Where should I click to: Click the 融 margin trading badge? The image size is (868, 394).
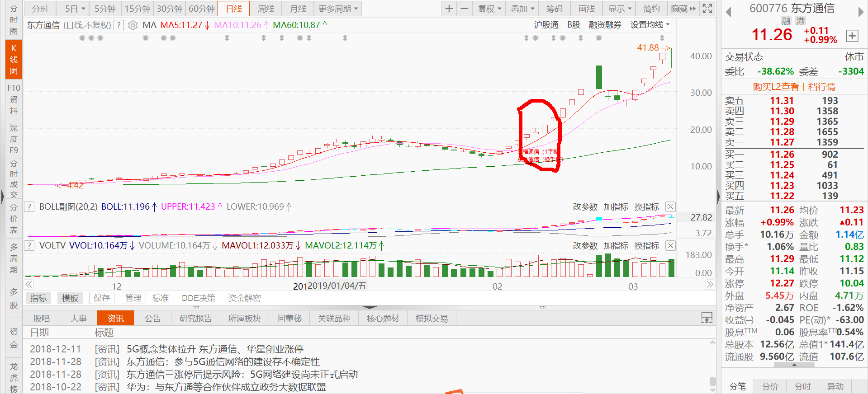[786, 21]
